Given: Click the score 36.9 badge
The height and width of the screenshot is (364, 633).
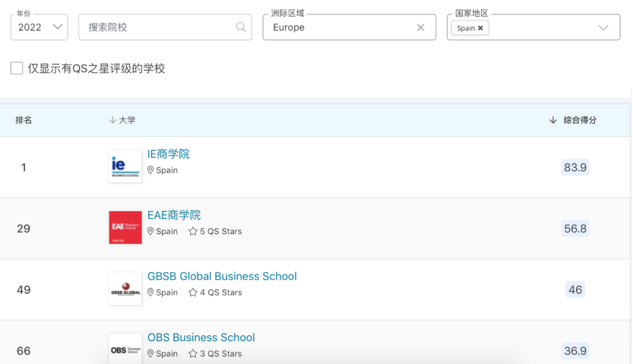Looking at the screenshot, I should coord(576,351).
